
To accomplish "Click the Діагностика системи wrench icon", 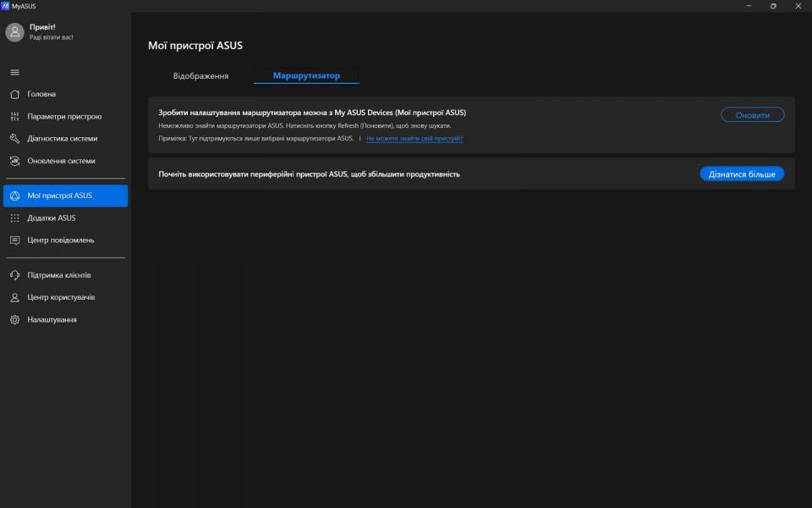I will click(14, 138).
